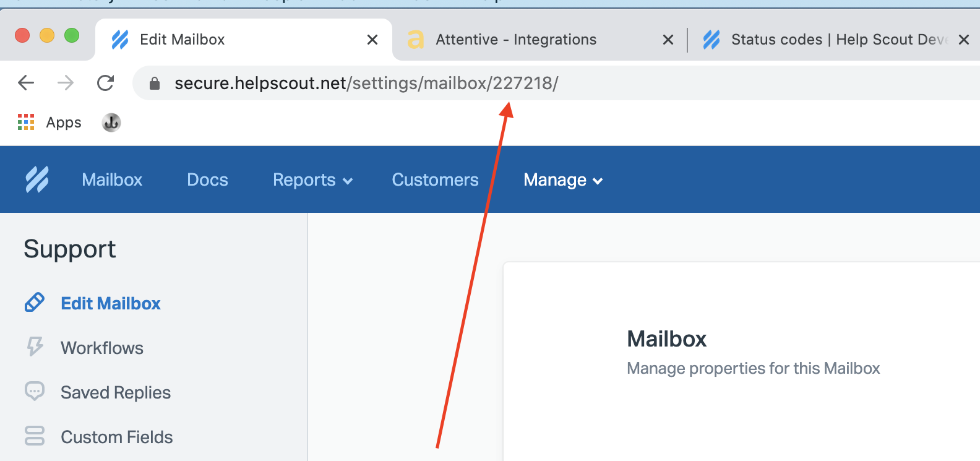980x461 pixels.
Task: Open Custom Fields in the sidebar
Action: (x=117, y=437)
